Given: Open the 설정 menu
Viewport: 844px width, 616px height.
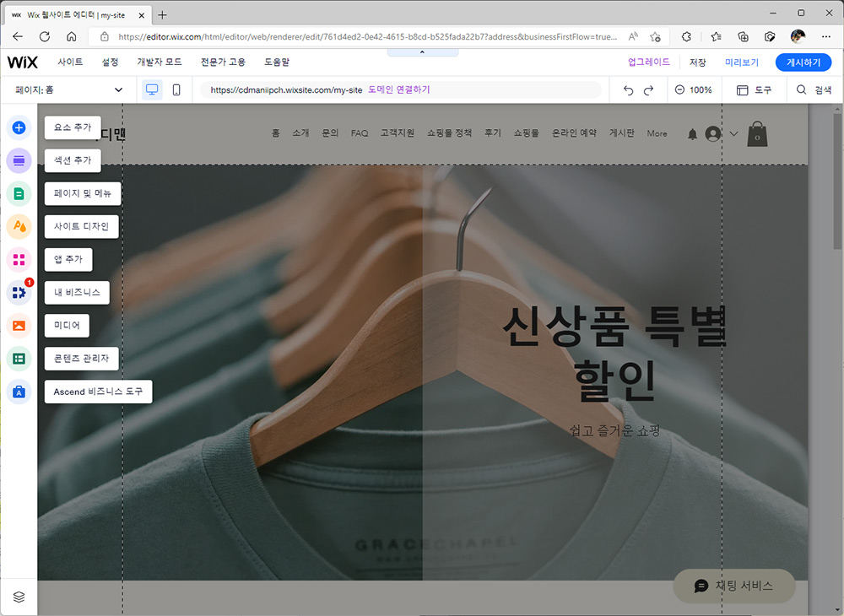Looking at the screenshot, I should pos(110,62).
